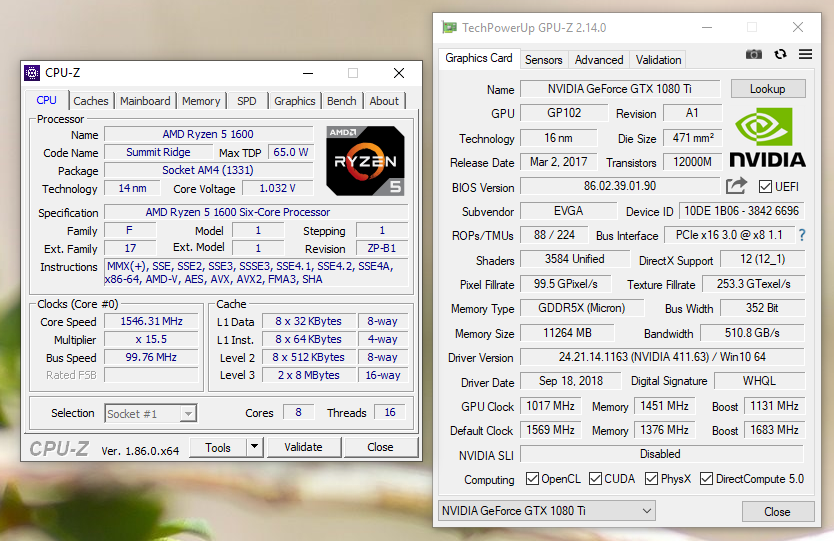Toggle the PhysX checkbox
Viewport: 834px width, 541px height.
[x=651, y=479]
